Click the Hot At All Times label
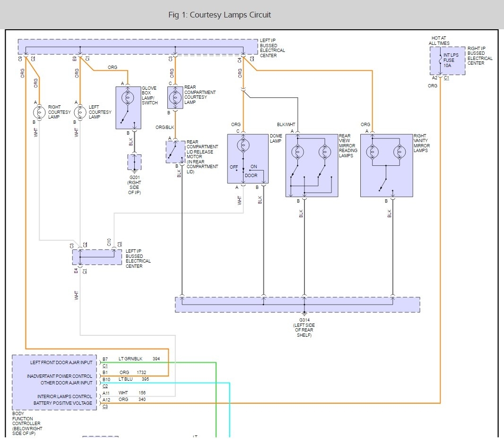The width and height of the screenshot is (504, 443). tap(439, 41)
